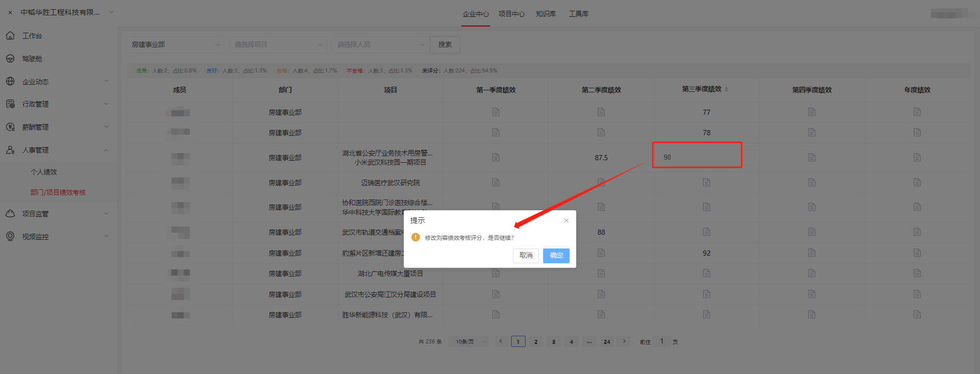Screen dimensions: 980x374
Task: Open 胜华新能源科技 row annual score icon
Action: click(917, 314)
